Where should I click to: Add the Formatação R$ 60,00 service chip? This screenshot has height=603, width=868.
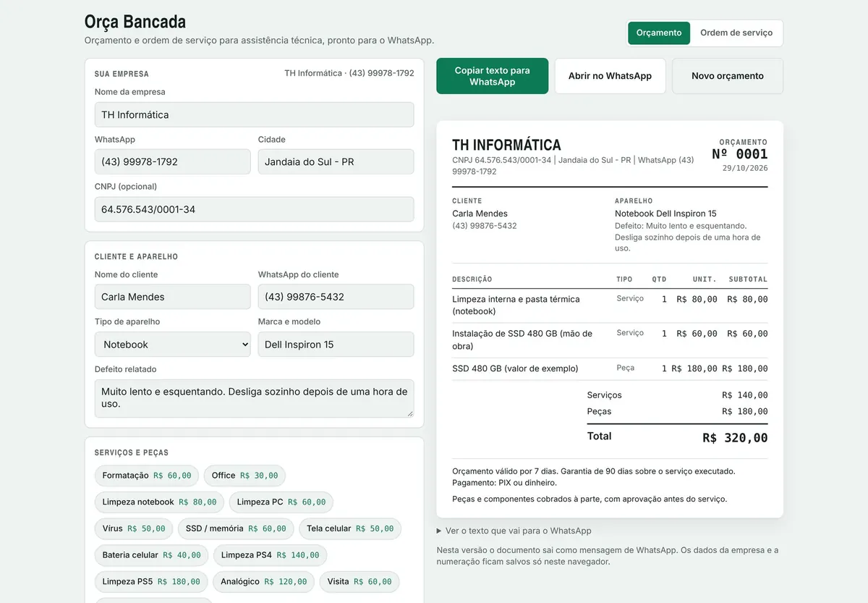click(x=147, y=476)
